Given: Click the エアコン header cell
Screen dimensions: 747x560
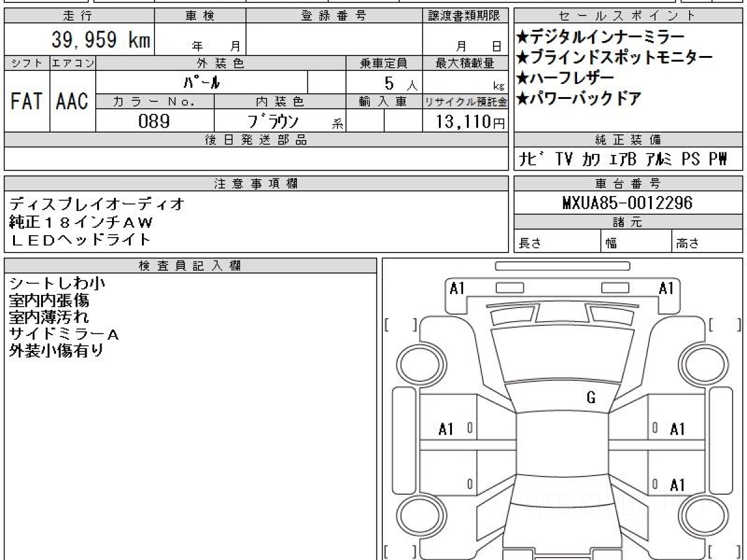Looking at the screenshot, I should [73, 63].
